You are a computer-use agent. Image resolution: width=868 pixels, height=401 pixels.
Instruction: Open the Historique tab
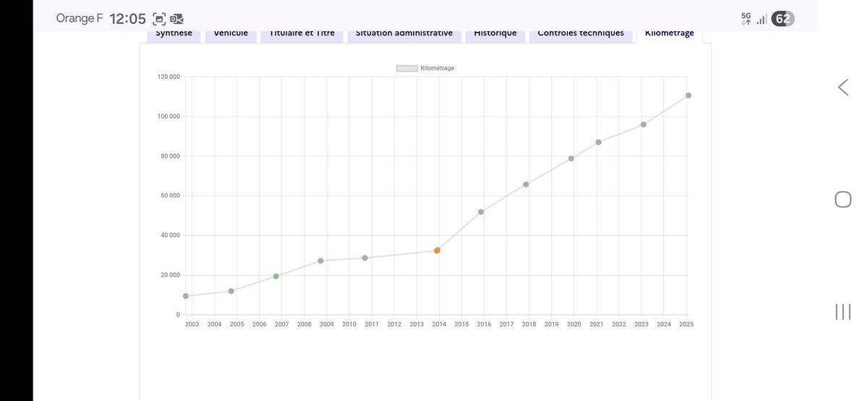[495, 34]
